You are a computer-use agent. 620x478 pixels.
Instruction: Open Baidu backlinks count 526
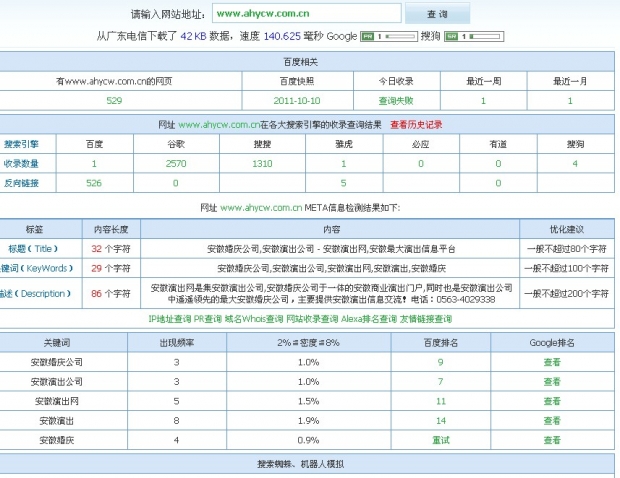tap(94, 183)
